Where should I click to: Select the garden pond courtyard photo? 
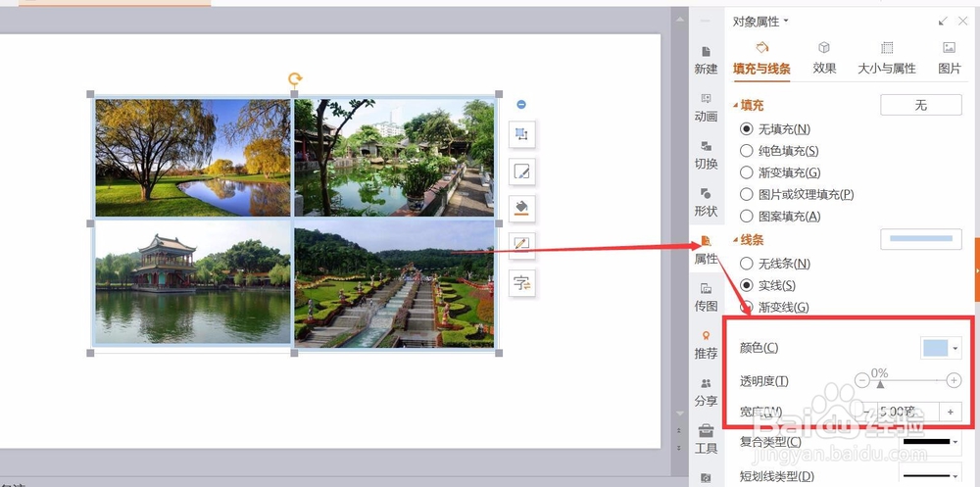tap(394, 158)
